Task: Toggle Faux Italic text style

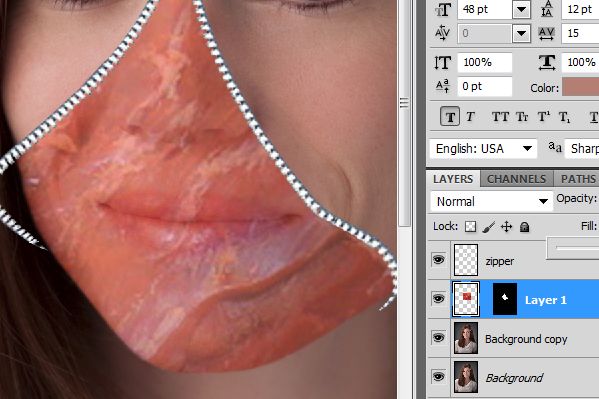Action: [470, 117]
